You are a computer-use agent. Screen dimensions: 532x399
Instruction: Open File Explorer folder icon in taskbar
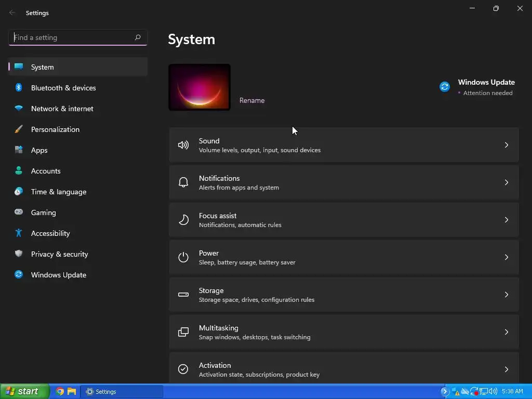tap(72, 392)
